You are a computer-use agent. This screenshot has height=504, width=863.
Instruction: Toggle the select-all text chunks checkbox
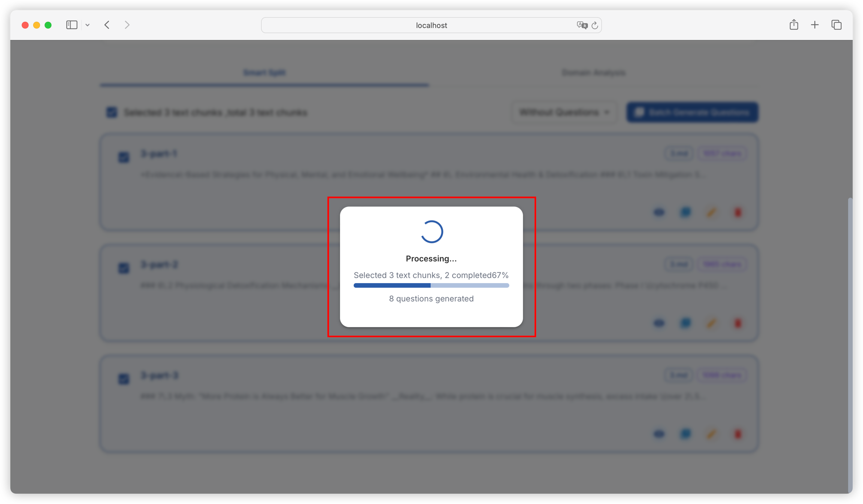(x=112, y=112)
